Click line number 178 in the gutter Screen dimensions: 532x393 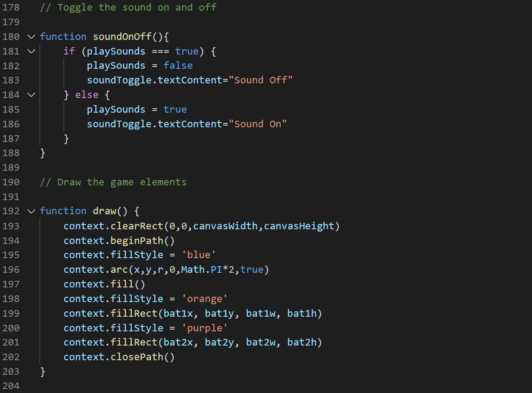click(11, 8)
